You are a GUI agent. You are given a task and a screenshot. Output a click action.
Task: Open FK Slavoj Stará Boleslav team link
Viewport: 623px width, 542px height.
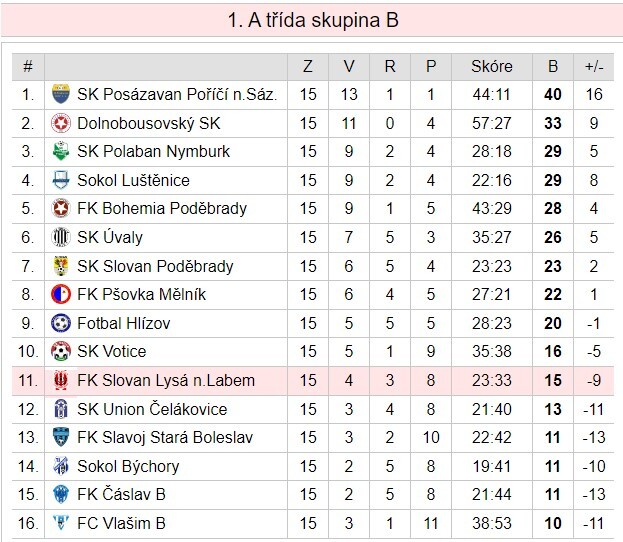click(165, 437)
